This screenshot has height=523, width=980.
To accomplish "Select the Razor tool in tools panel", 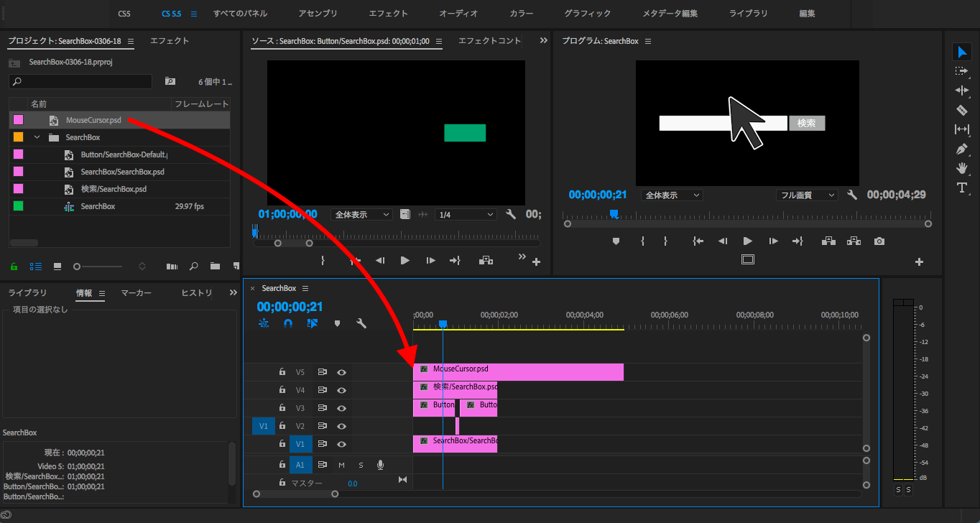I will coord(961,110).
